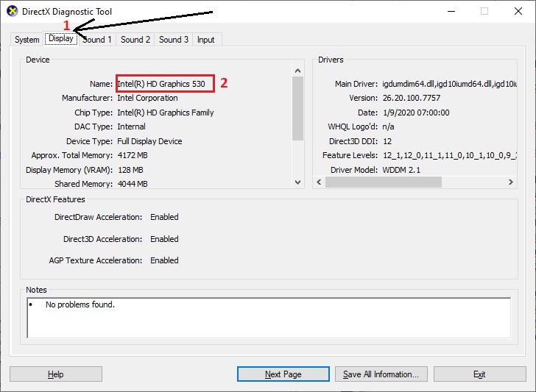The image size is (536, 392).
Task: Click DirectDraw Acceleration Enabled status
Action: pos(164,217)
